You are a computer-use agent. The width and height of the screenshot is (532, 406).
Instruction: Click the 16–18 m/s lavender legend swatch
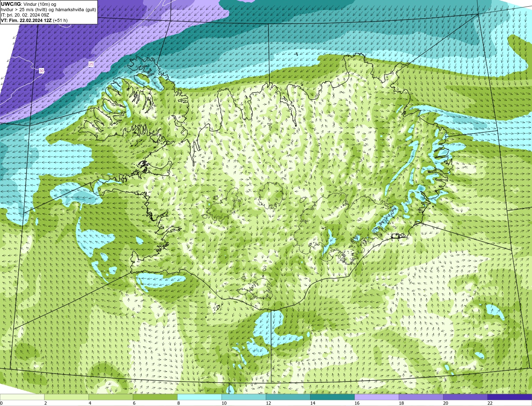(x=377, y=397)
